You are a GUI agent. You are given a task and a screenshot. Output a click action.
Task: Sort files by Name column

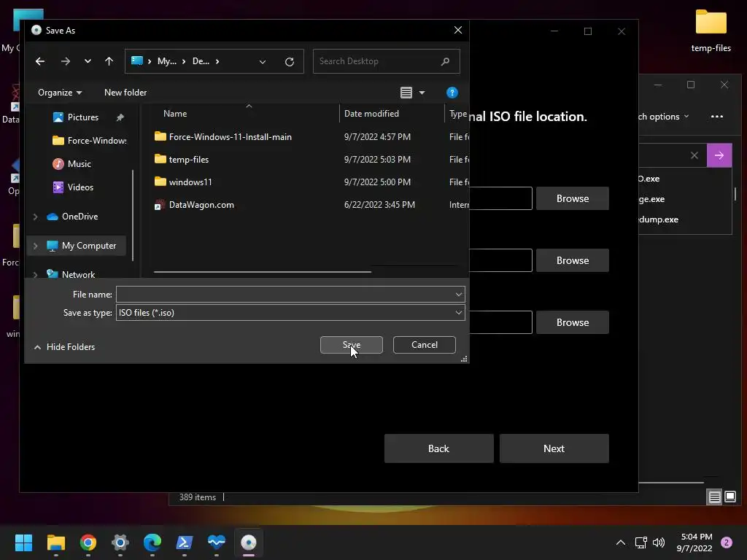coord(175,113)
